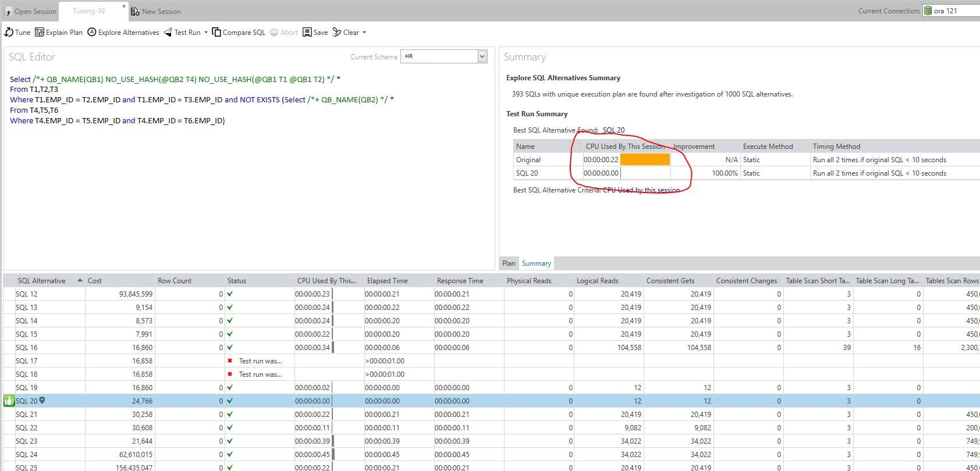Viewport: 980px width, 471px height.
Task: Switch to the Open Session tab
Action: (30, 11)
